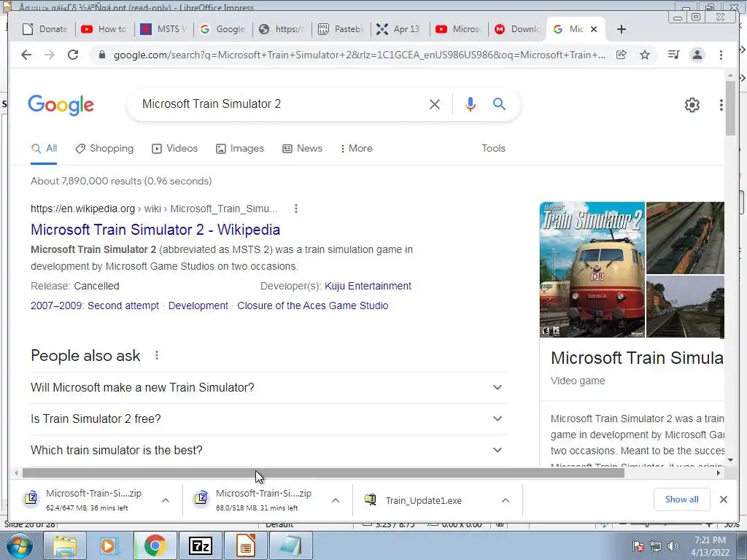The height and width of the screenshot is (560, 747).
Task: Open options for first zip download 647 MB
Action: 166,500
